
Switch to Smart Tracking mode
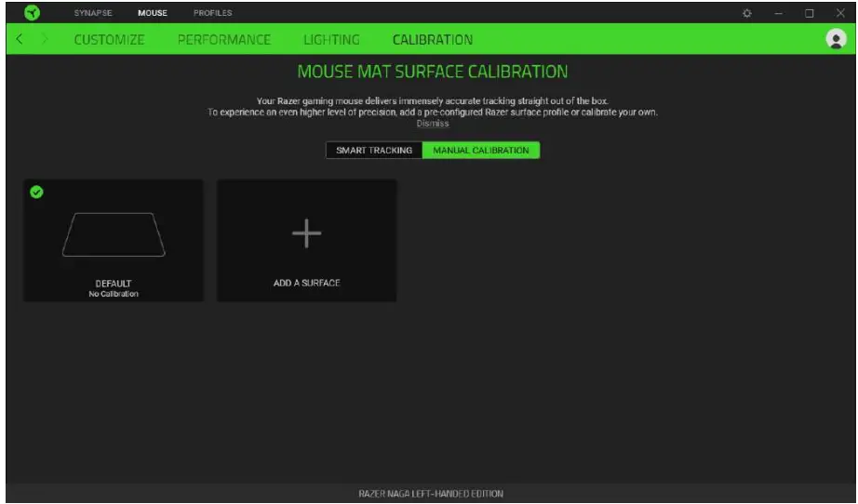click(374, 151)
